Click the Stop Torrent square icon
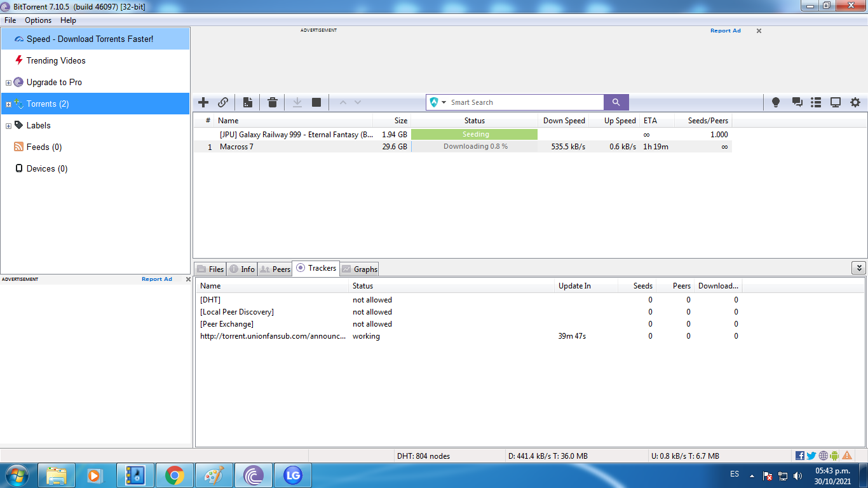The width and height of the screenshot is (868, 488). click(x=316, y=102)
